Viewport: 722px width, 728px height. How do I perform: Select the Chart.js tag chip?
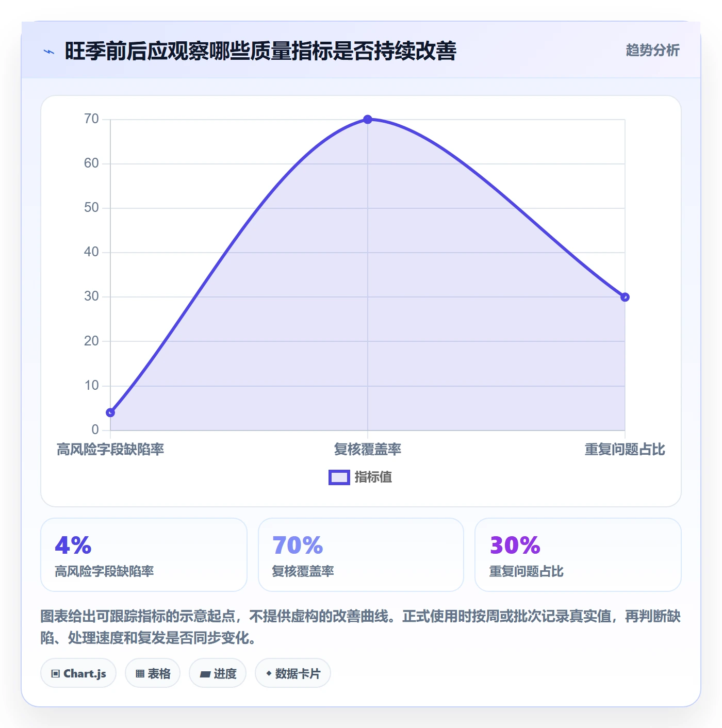(78, 673)
